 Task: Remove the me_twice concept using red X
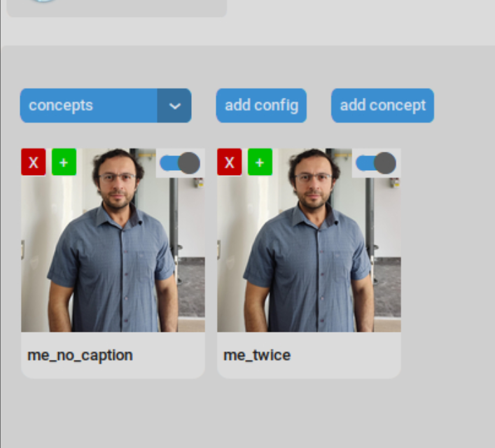pos(229,162)
